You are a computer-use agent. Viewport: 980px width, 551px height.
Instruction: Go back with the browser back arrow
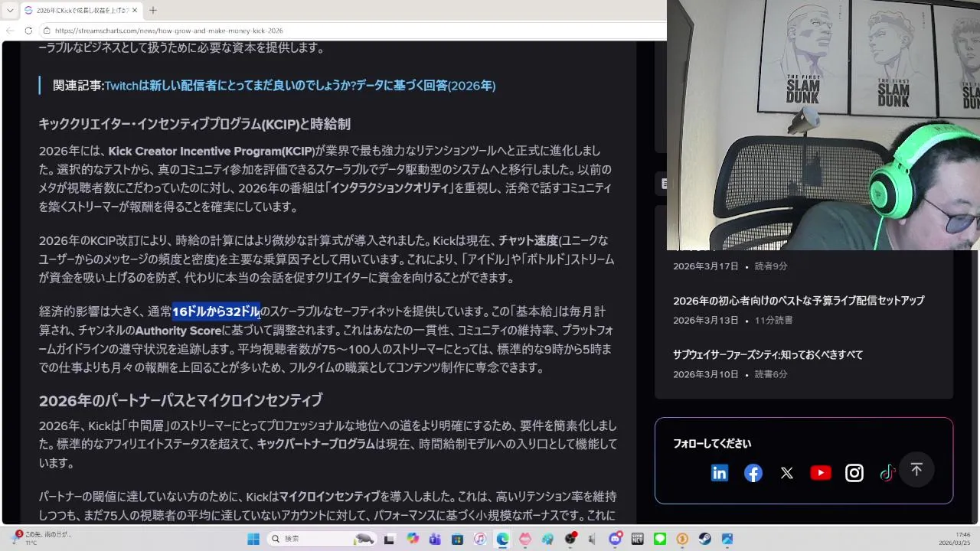(x=9, y=31)
